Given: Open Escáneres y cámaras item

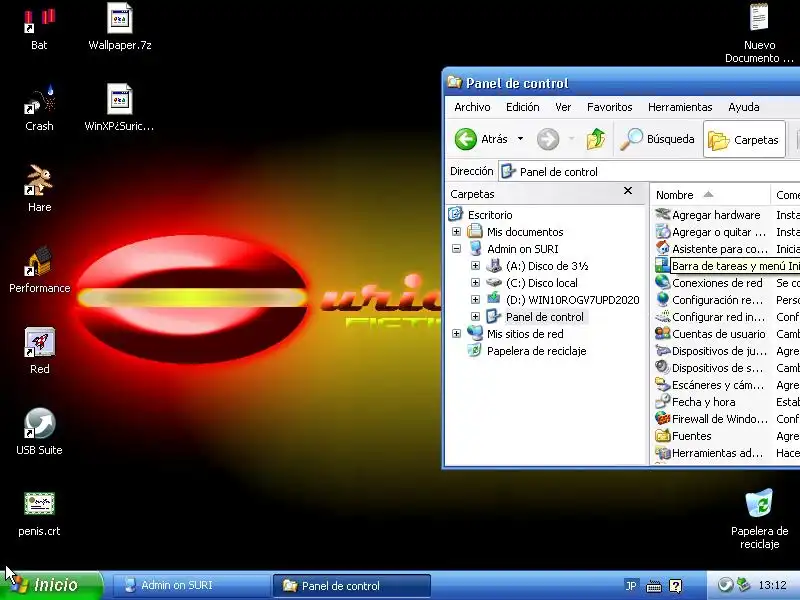Looking at the screenshot, I should (710, 385).
